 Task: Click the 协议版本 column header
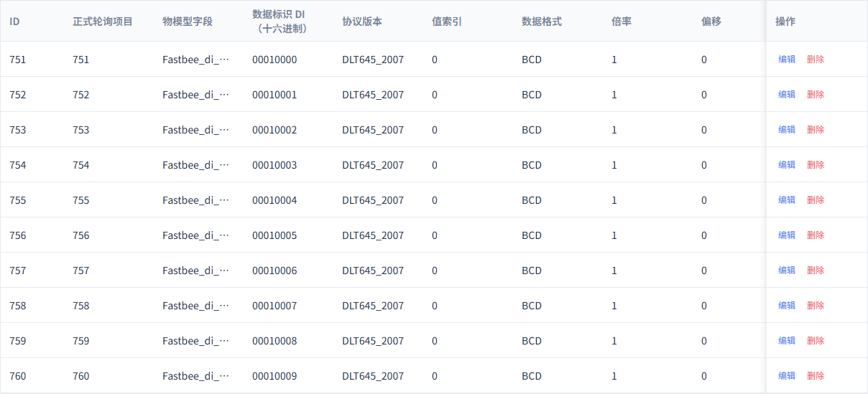coord(362,22)
